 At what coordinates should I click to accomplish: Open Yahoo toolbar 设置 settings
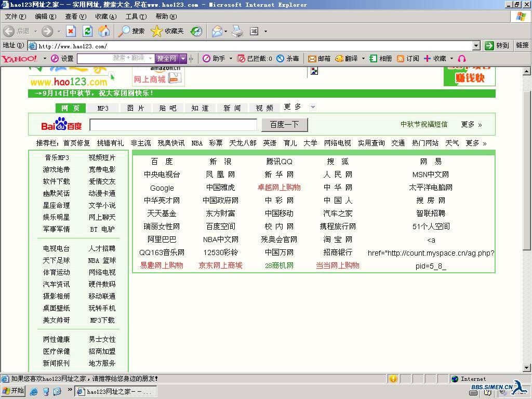62,59
